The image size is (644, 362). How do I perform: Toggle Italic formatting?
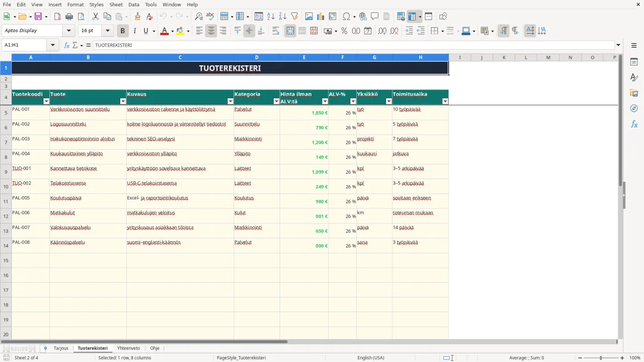point(135,31)
